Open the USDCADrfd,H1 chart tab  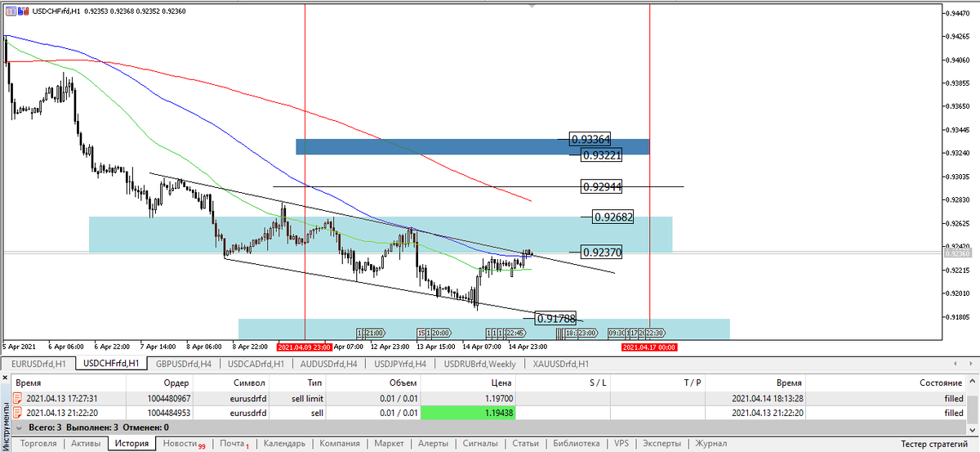coord(256,364)
